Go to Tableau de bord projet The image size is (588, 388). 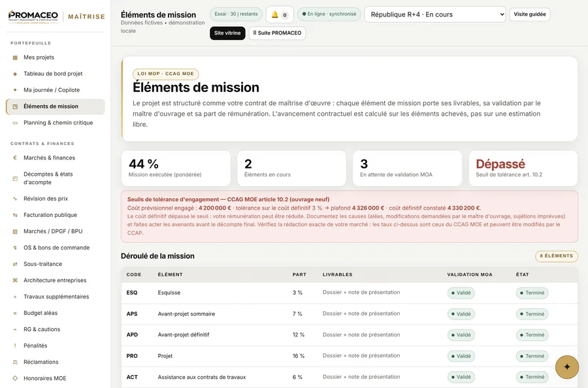[x=55, y=74]
